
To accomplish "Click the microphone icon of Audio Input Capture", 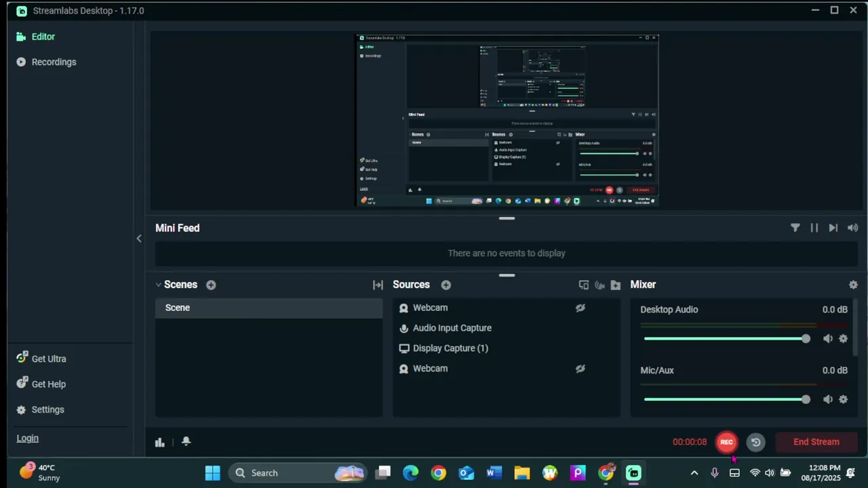I will (404, 328).
